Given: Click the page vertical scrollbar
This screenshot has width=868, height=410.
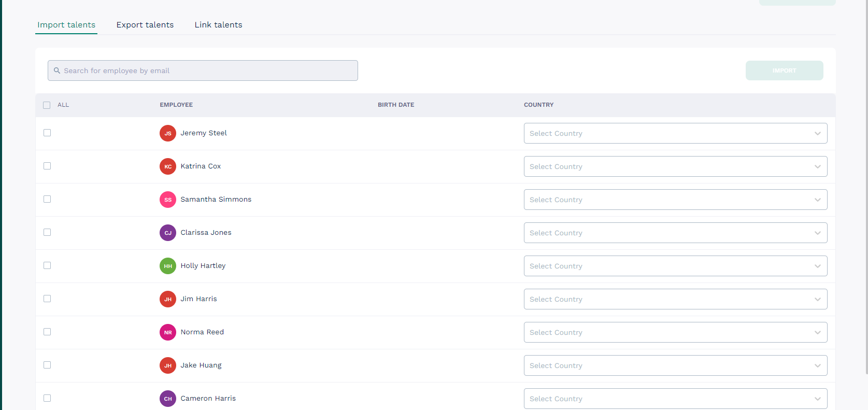Looking at the screenshot, I should 866,187.
